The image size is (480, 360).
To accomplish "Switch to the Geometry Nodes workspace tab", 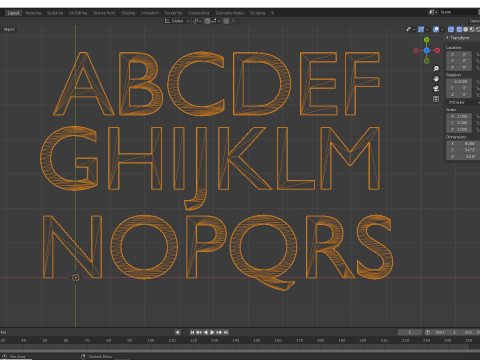I will click(230, 13).
